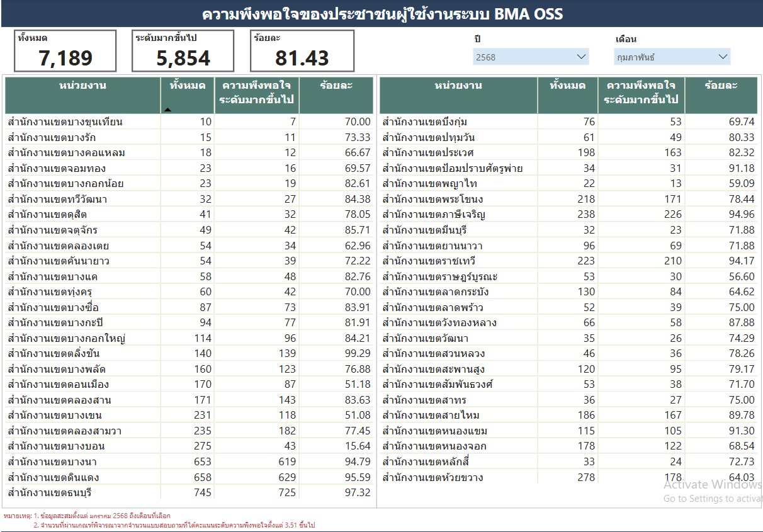Click the 82.32 percentage for สำนักงานเขตประเวศ
This screenshot has height=532, width=763.
tap(741, 153)
